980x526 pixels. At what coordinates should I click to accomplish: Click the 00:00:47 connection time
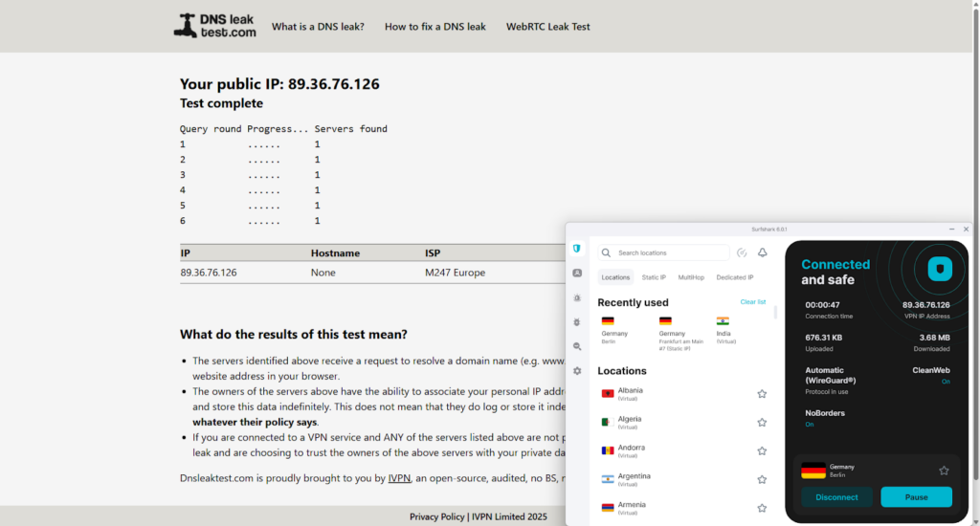click(822, 305)
